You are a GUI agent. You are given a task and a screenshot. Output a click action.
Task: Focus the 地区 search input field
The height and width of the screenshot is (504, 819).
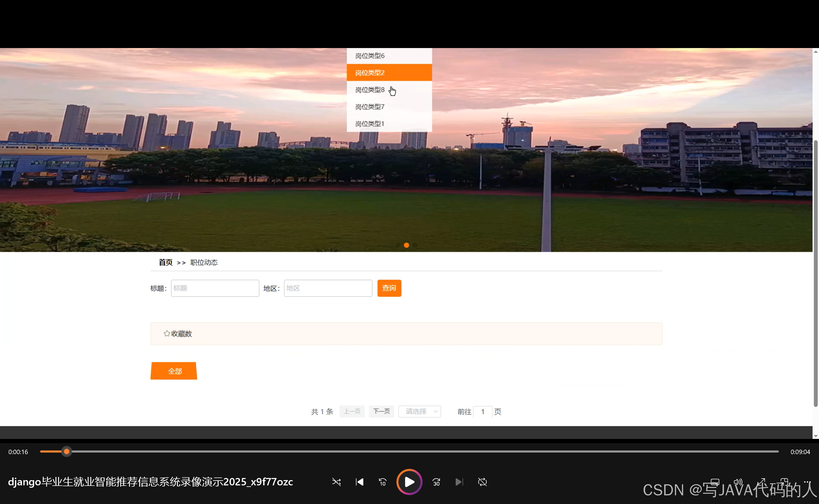[328, 288]
